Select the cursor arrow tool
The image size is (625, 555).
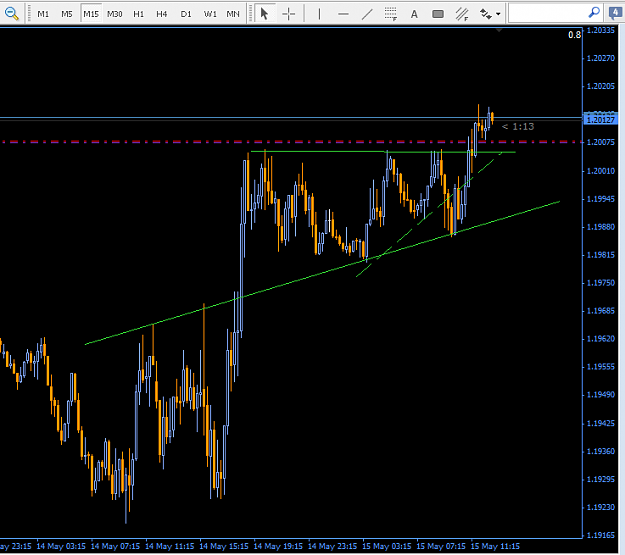pyautogui.click(x=264, y=14)
